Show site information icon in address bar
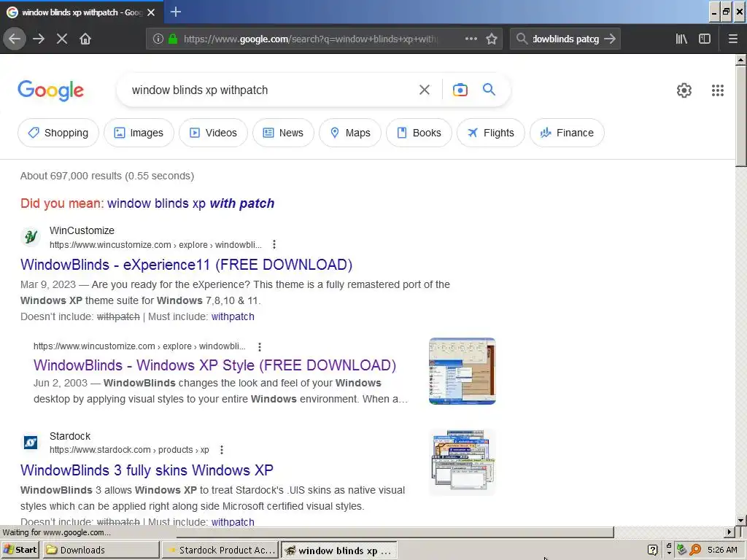Image resolution: width=747 pixels, height=560 pixels. pos(158,39)
